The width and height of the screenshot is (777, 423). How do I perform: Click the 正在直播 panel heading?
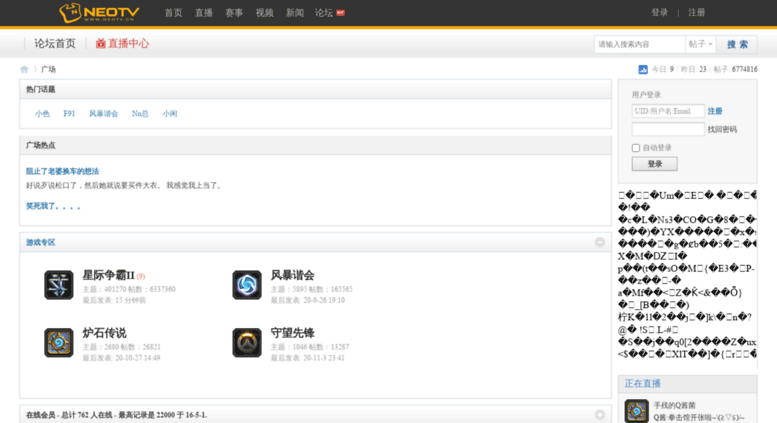[643, 383]
